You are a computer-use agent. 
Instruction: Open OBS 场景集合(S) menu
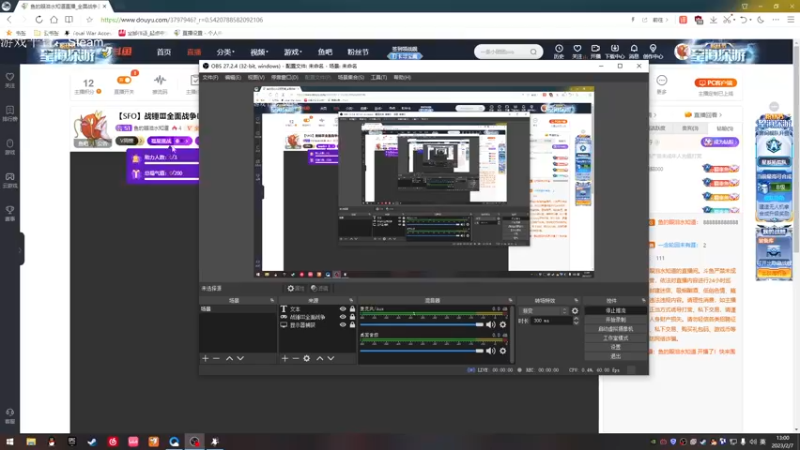point(351,78)
